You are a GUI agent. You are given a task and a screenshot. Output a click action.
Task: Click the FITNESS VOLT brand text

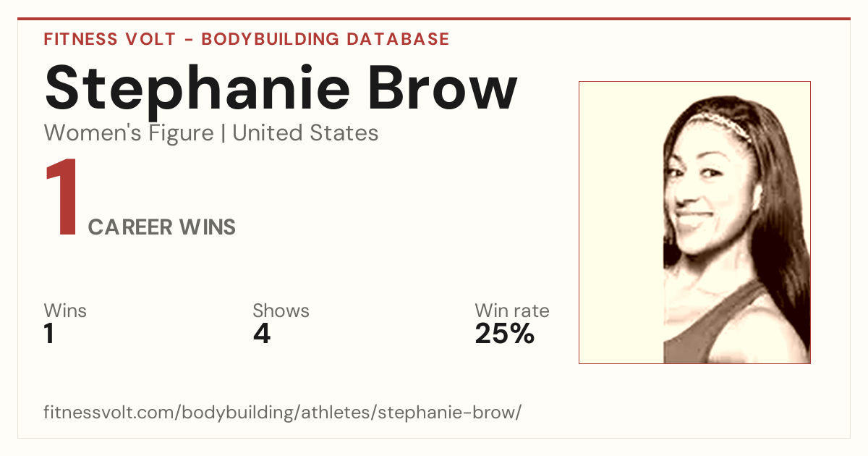click(109, 39)
